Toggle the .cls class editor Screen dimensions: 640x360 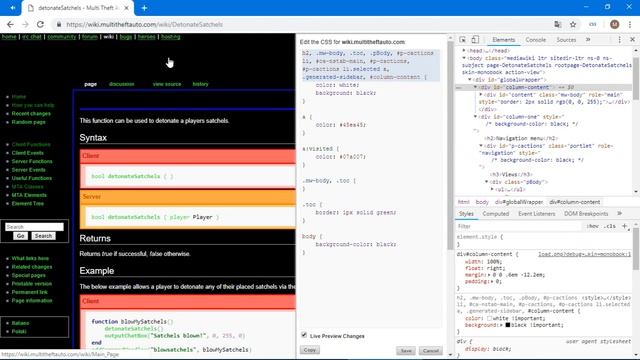[x=610, y=226]
